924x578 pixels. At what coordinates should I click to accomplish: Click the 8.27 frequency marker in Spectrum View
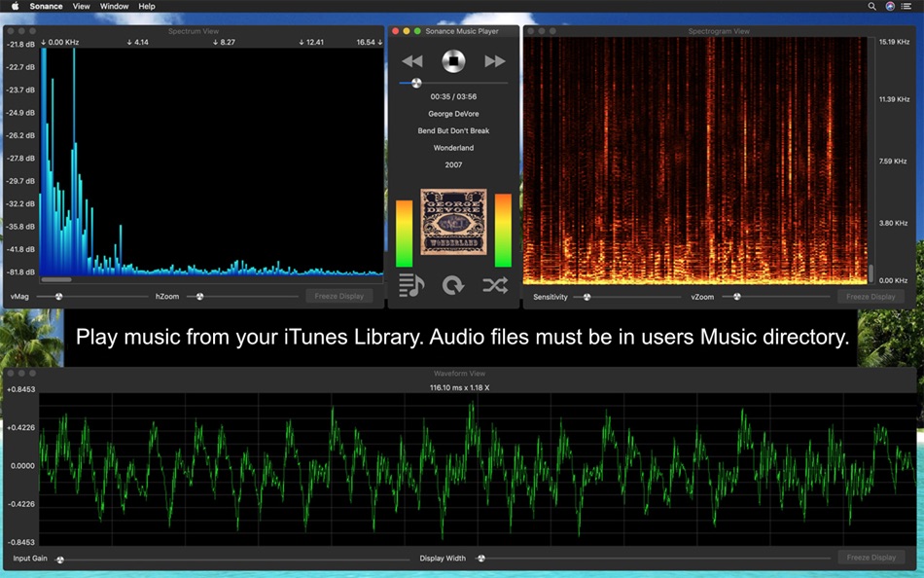pyautogui.click(x=224, y=43)
